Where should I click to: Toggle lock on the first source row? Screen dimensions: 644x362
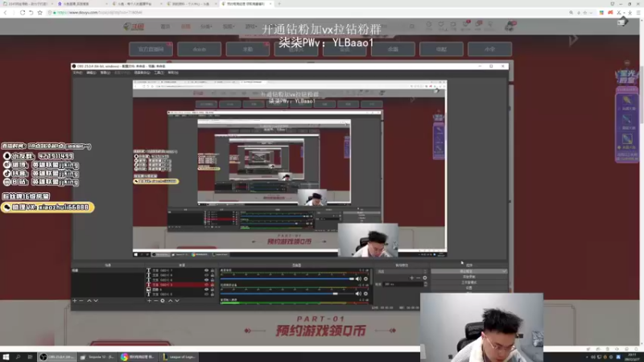[x=213, y=270]
